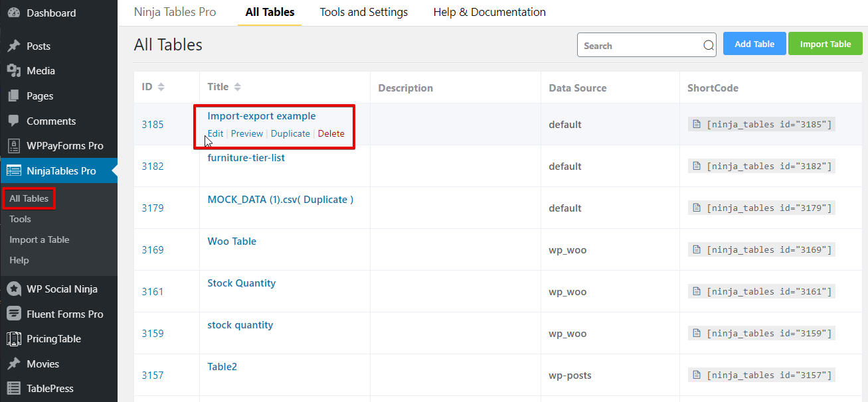Click table ID 3161 link
Image resolution: width=868 pixels, height=402 pixels.
point(153,292)
